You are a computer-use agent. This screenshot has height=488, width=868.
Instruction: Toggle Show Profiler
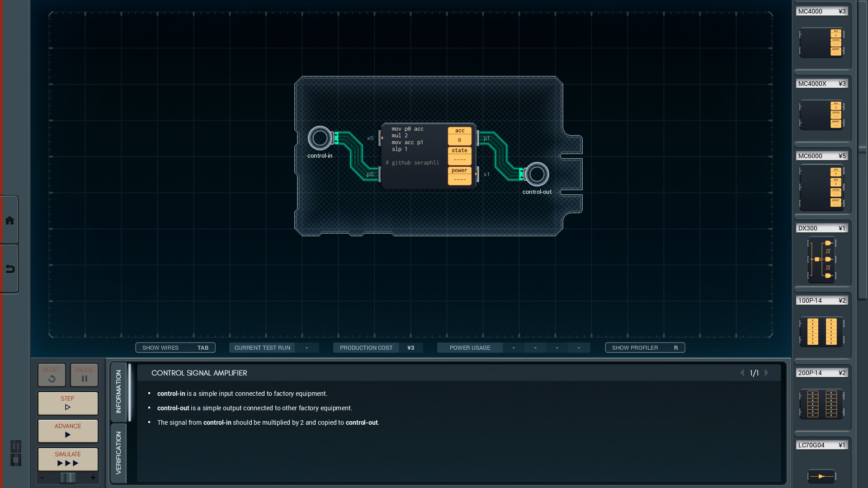point(645,347)
